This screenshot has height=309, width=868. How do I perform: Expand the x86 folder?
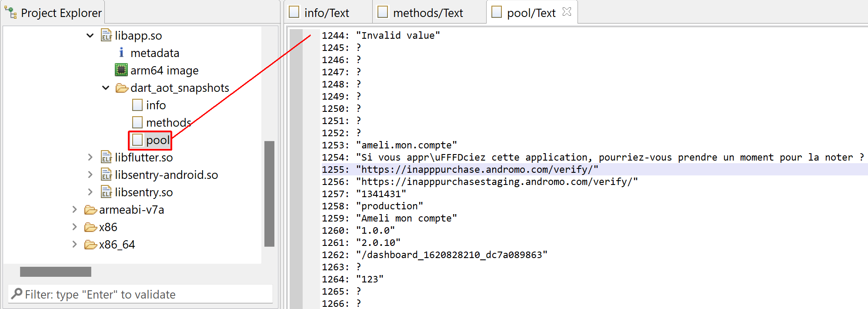[x=74, y=227]
